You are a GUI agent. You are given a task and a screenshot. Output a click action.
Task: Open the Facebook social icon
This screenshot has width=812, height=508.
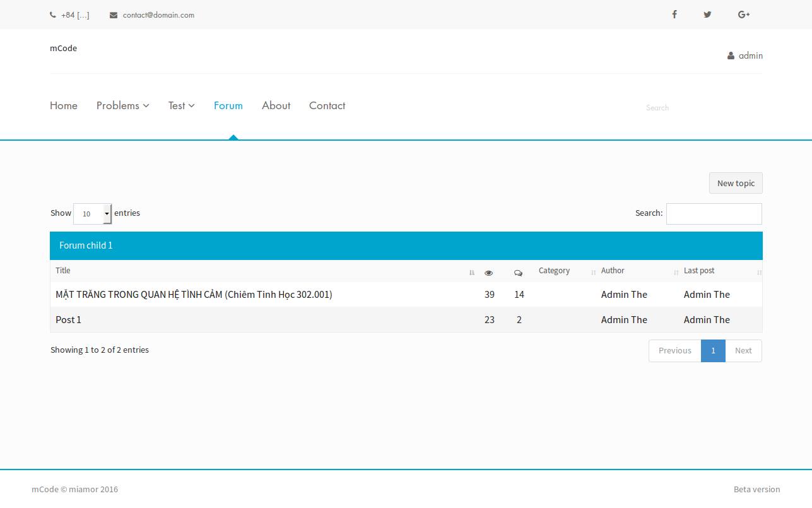tap(674, 15)
